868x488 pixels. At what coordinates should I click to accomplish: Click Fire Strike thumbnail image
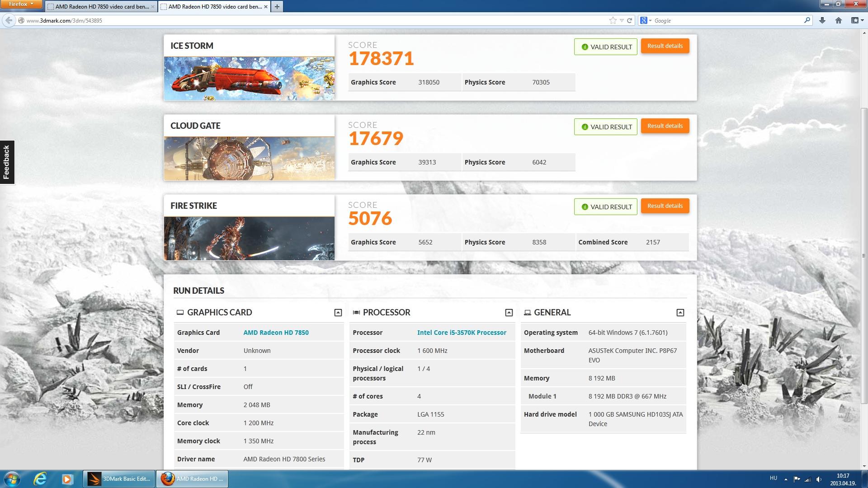click(x=249, y=238)
